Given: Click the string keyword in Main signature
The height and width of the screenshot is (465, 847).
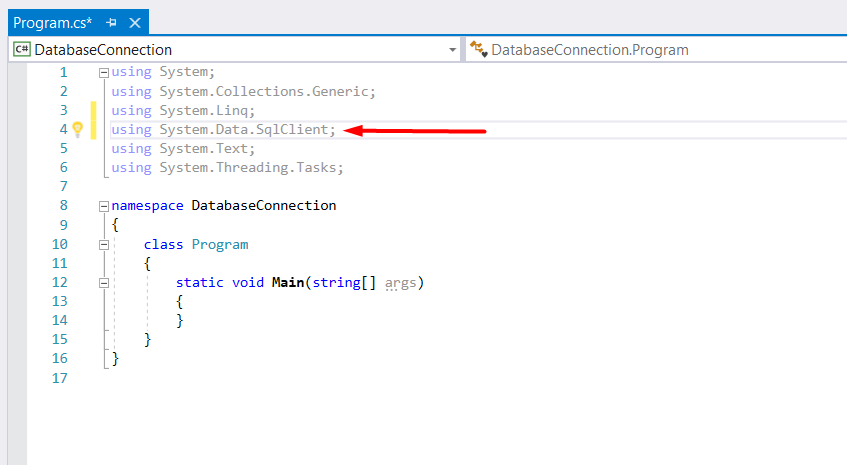Looking at the screenshot, I should (x=335, y=283).
